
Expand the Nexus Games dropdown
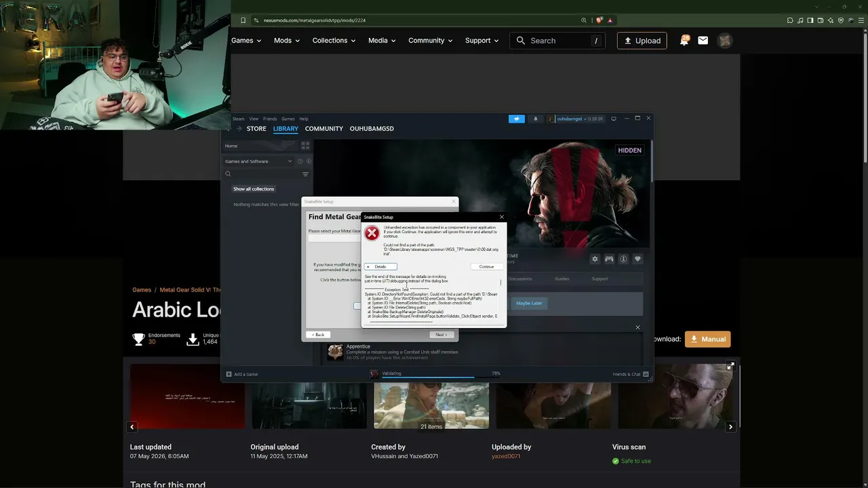pyautogui.click(x=246, y=41)
